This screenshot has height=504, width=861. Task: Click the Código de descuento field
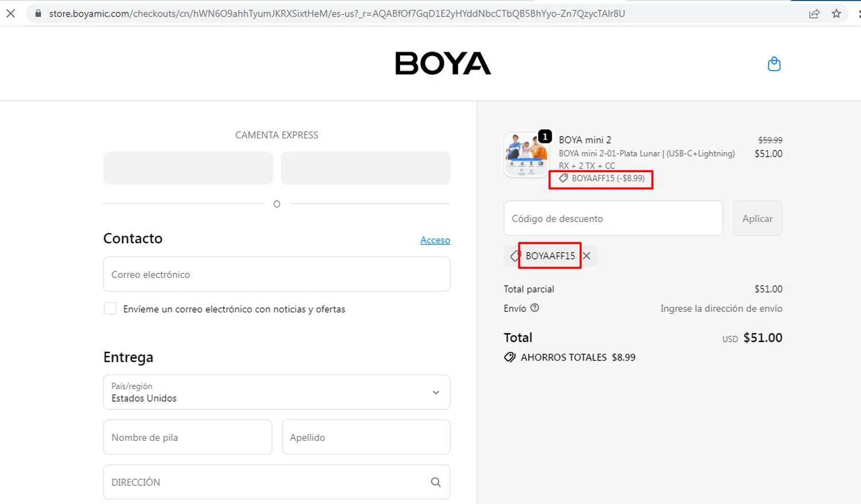(613, 218)
